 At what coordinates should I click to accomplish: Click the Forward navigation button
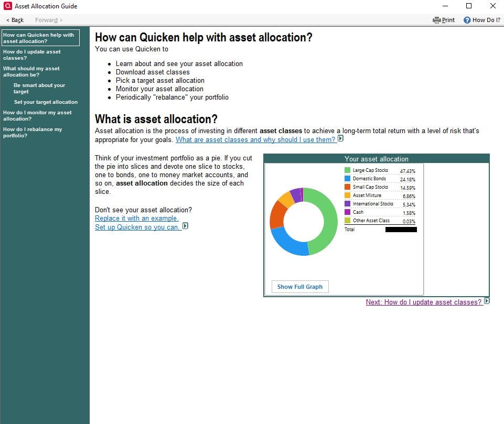click(x=49, y=20)
